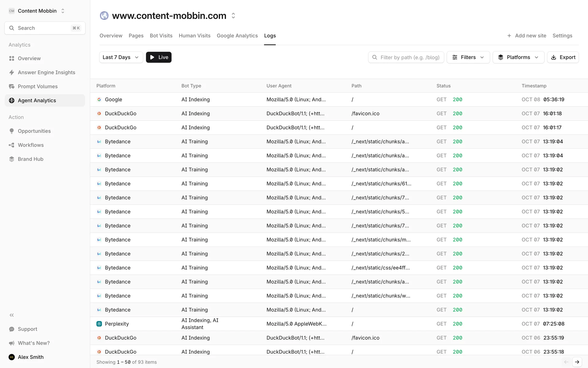Focus the Filter by path field
Image resolution: width=588 pixels, height=368 pixels.
tap(409, 57)
